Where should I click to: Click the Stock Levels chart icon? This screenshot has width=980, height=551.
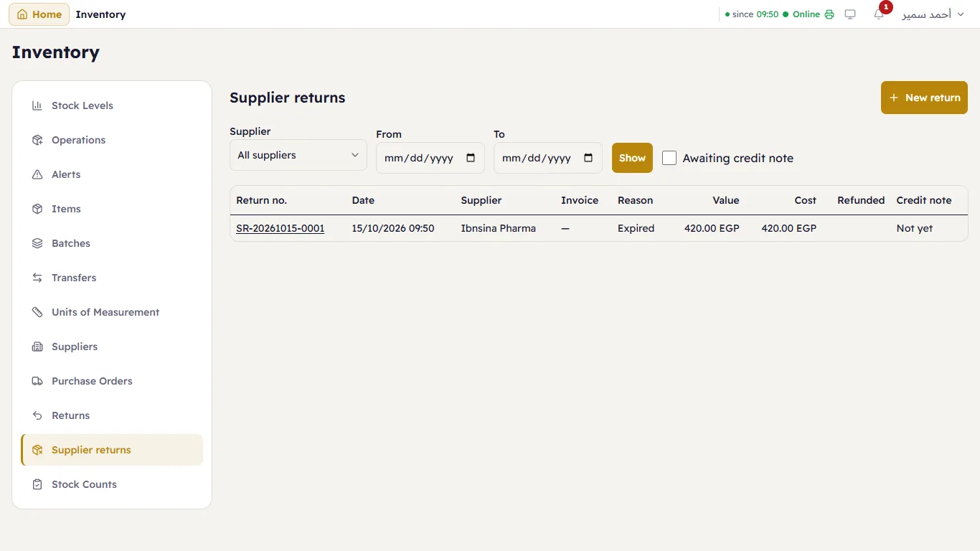37,105
